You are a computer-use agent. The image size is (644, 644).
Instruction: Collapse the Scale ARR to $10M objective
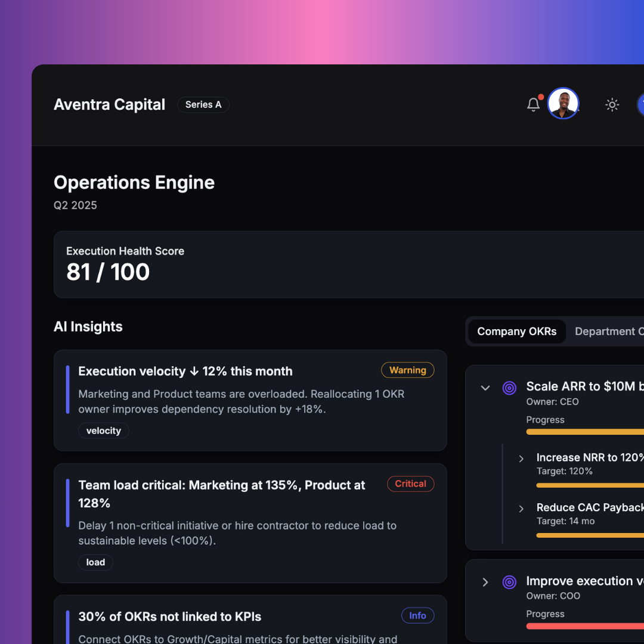[485, 388]
